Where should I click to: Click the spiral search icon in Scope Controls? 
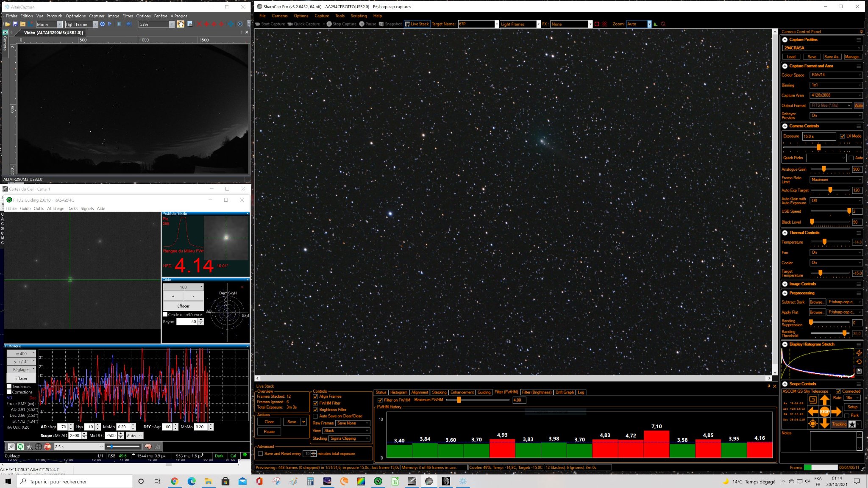click(x=812, y=399)
